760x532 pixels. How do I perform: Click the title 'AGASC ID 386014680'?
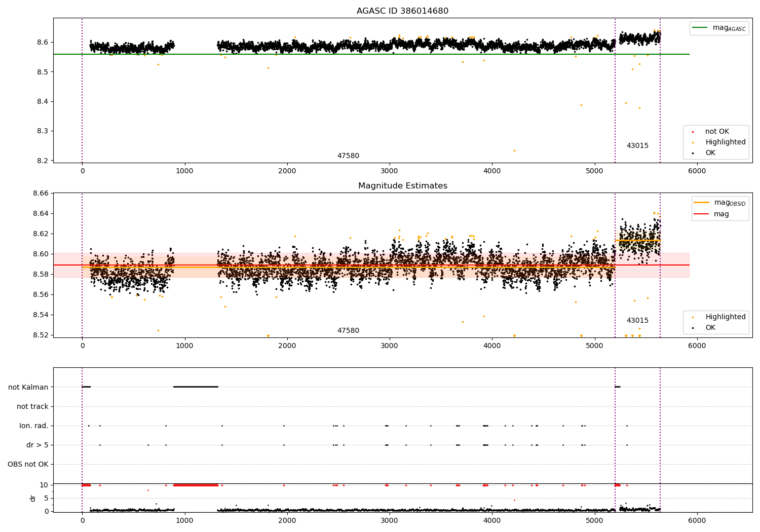pyautogui.click(x=402, y=11)
